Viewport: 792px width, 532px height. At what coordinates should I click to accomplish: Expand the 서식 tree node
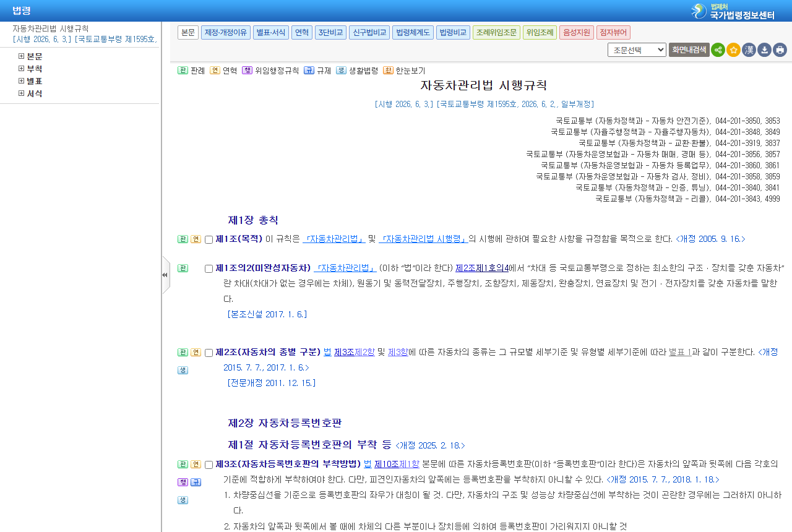pos(22,93)
